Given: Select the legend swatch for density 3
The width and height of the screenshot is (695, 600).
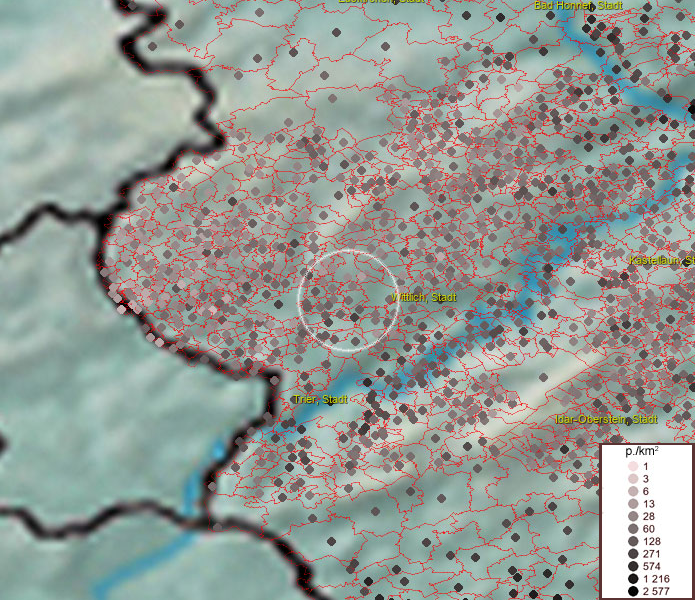Looking at the screenshot, I should point(633,479).
